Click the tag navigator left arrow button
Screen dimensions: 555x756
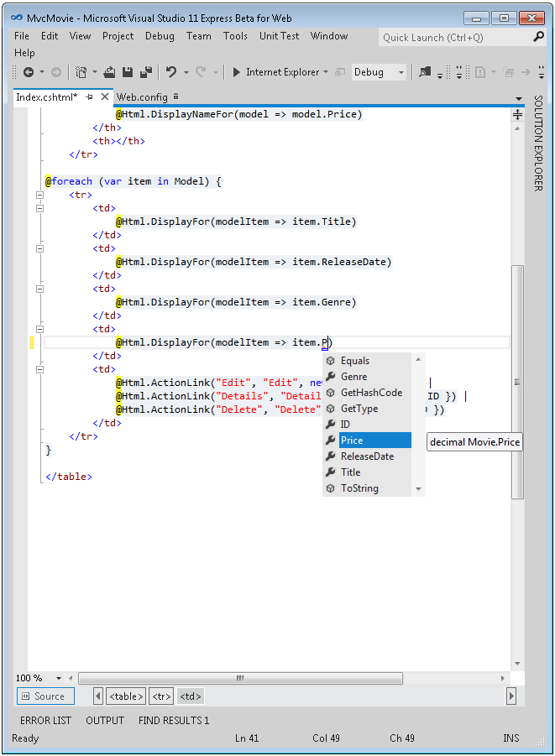click(x=98, y=696)
